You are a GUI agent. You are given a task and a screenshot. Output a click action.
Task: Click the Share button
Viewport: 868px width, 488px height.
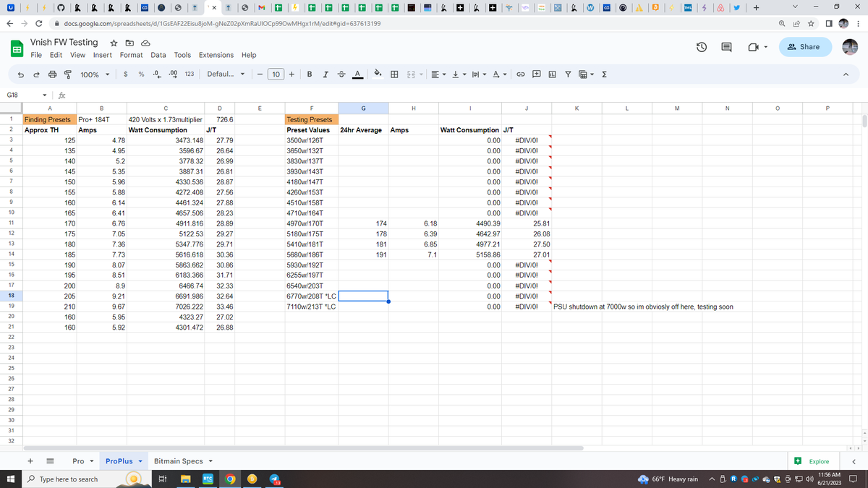(805, 46)
